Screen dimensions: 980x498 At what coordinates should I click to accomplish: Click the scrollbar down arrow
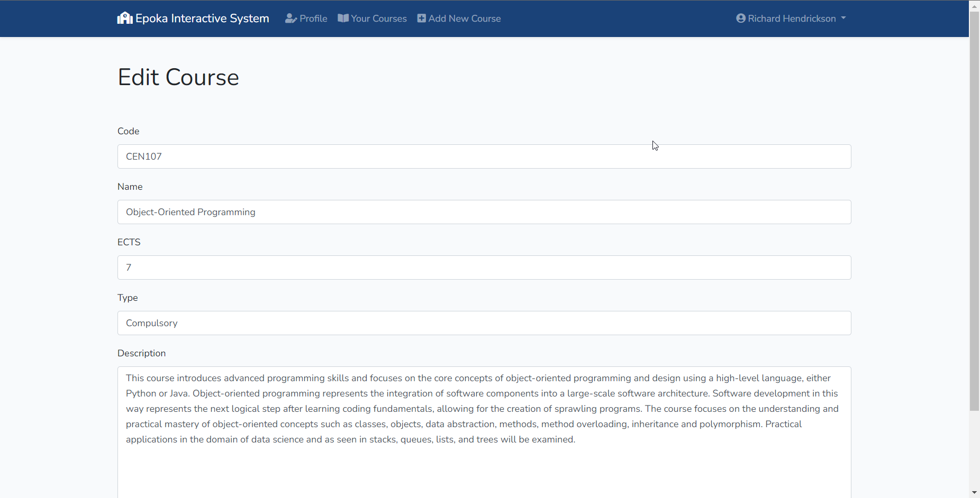point(974,492)
